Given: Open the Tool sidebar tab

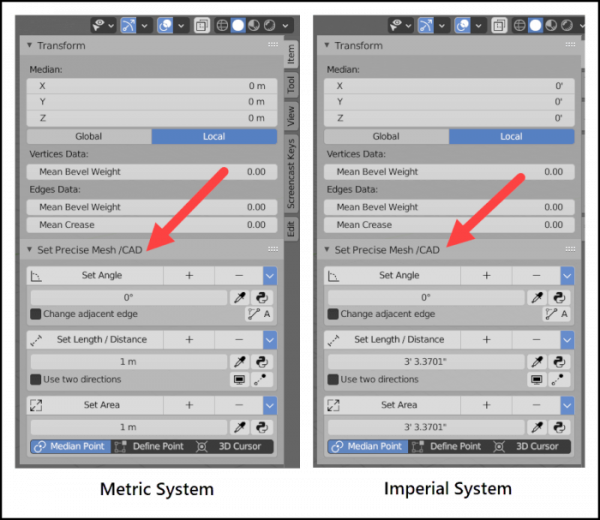Looking at the screenshot, I should pos(291,85).
